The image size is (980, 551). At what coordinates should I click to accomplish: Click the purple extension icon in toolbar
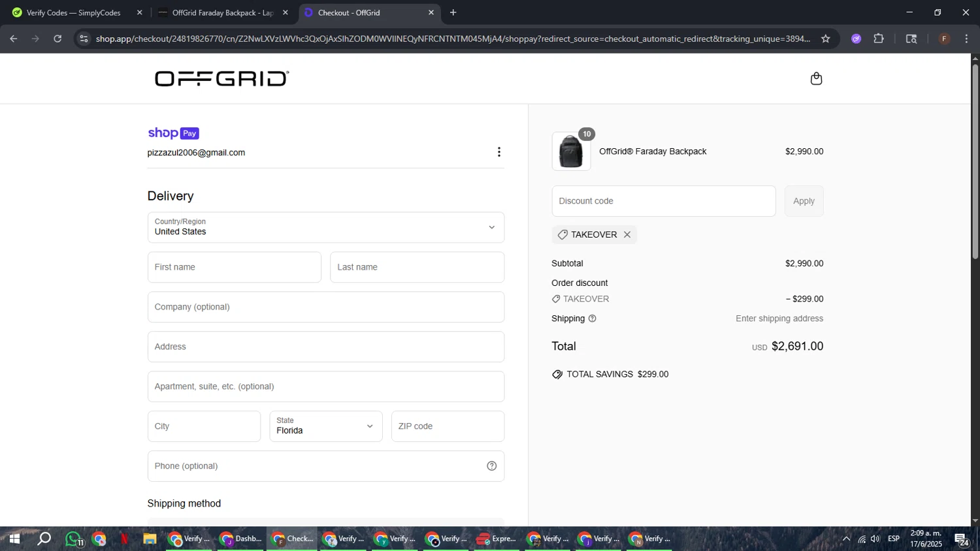856,39
